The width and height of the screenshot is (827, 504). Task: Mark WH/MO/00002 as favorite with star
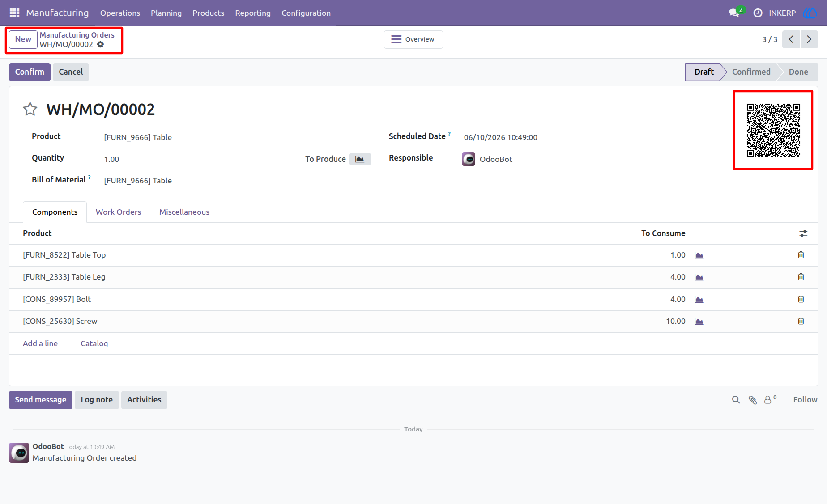click(30, 109)
